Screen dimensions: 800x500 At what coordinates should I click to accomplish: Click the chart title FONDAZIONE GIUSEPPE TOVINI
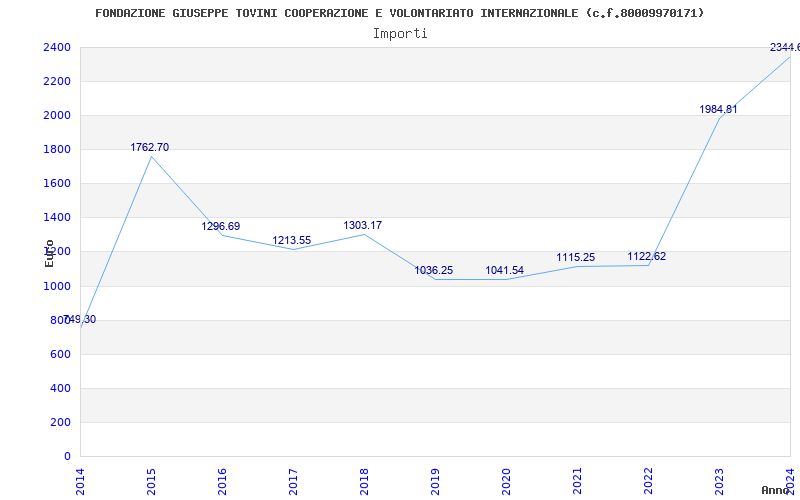pyautogui.click(x=399, y=13)
